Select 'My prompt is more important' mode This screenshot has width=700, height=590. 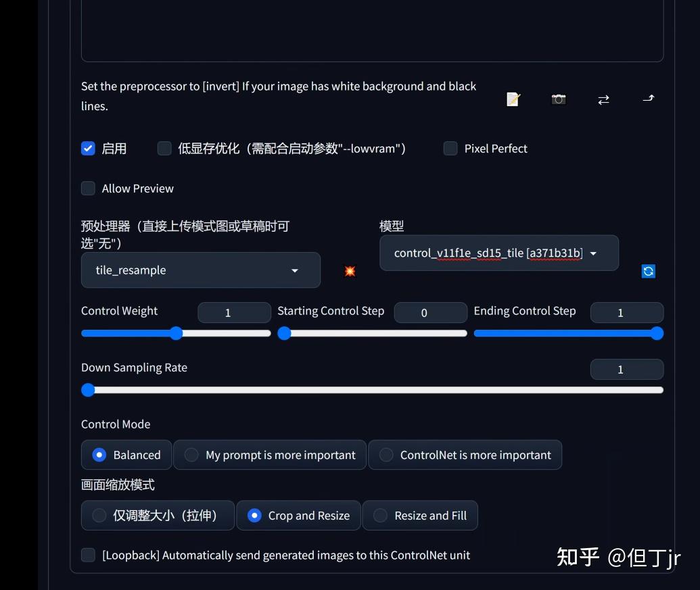pyautogui.click(x=191, y=455)
